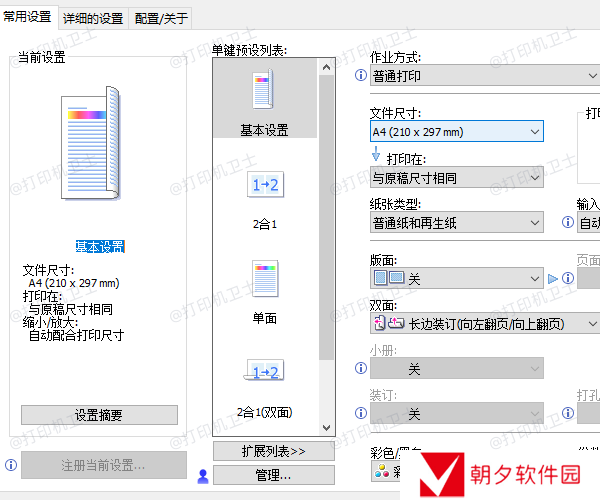The width and height of the screenshot is (600, 500).
Task: Click the info icon right of 版面 arrow
Action: 568,278
